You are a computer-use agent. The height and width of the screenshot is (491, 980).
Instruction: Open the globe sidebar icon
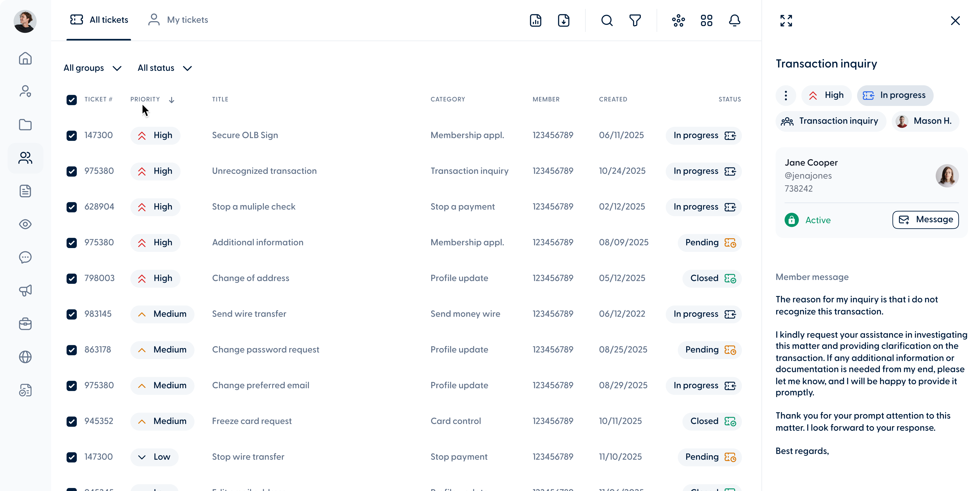point(25,357)
